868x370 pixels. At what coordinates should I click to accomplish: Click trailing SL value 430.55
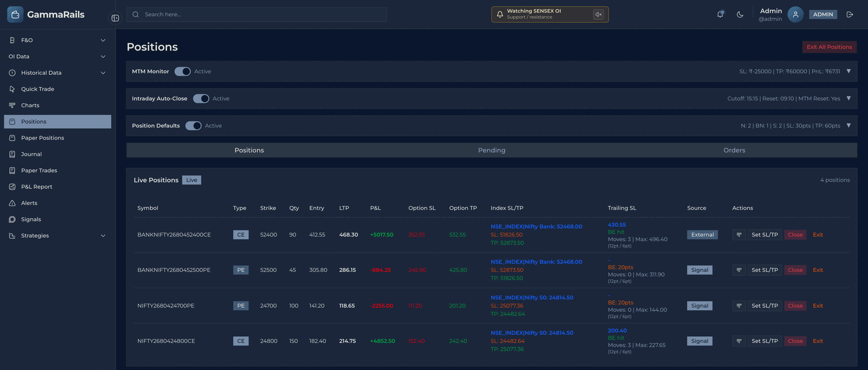(x=617, y=225)
